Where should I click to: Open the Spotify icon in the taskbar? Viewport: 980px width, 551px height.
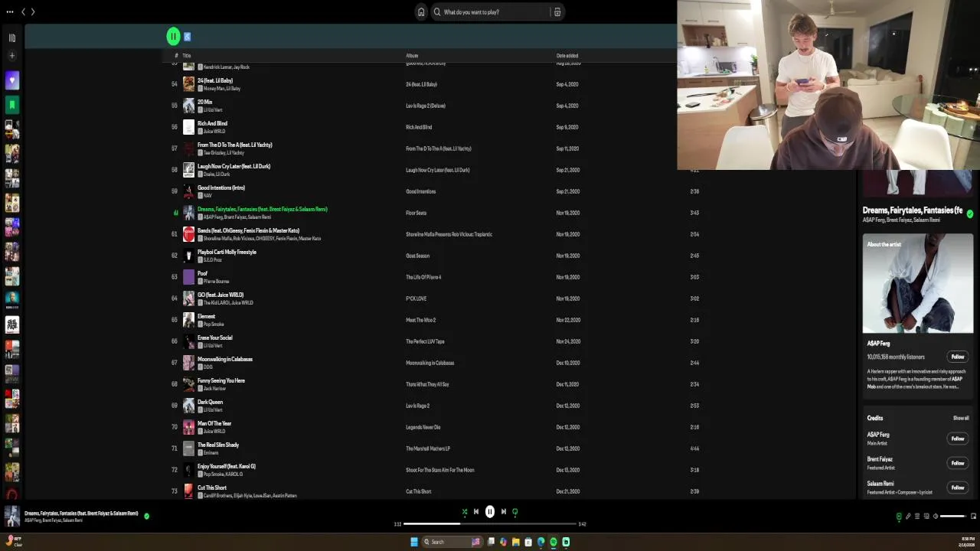click(x=553, y=542)
